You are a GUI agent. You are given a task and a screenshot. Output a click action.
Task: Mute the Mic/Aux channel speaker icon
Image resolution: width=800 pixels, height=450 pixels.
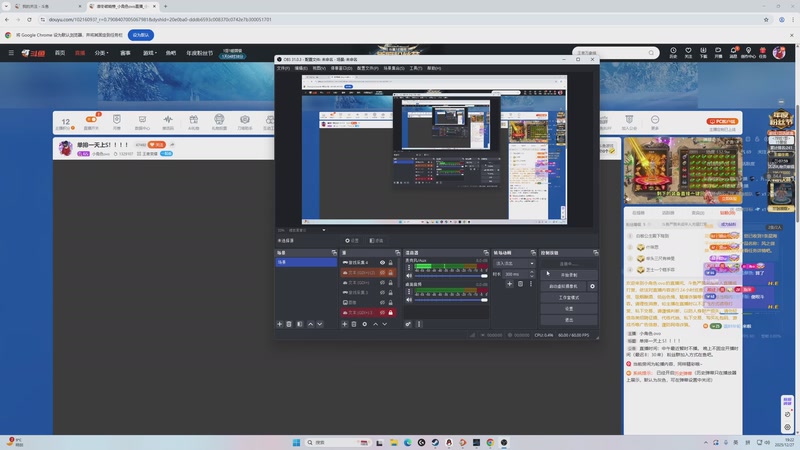tap(409, 276)
